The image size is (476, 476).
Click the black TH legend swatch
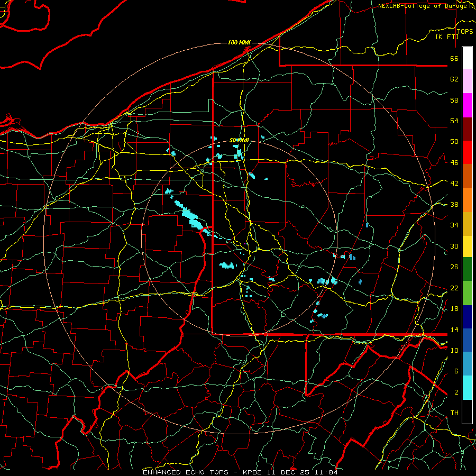[467, 411]
